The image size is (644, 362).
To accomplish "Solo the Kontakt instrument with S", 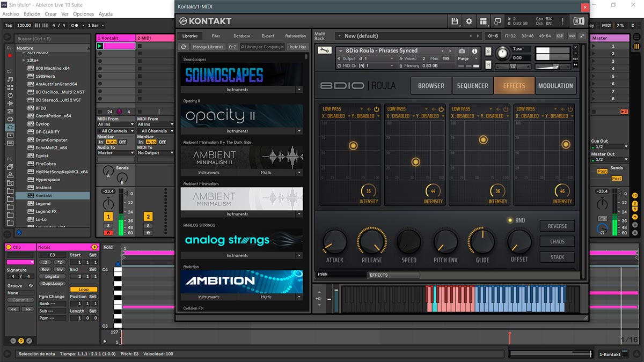I will click(488, 51).
